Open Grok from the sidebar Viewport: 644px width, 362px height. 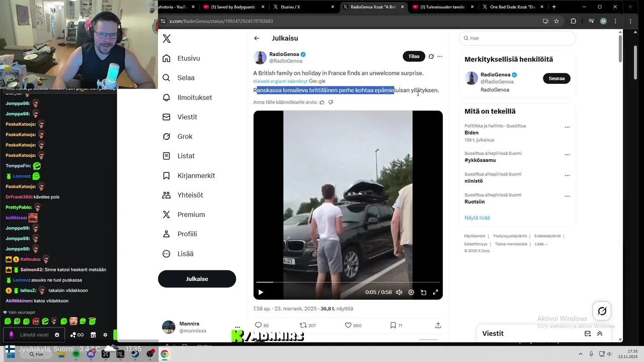coord(177,136)
